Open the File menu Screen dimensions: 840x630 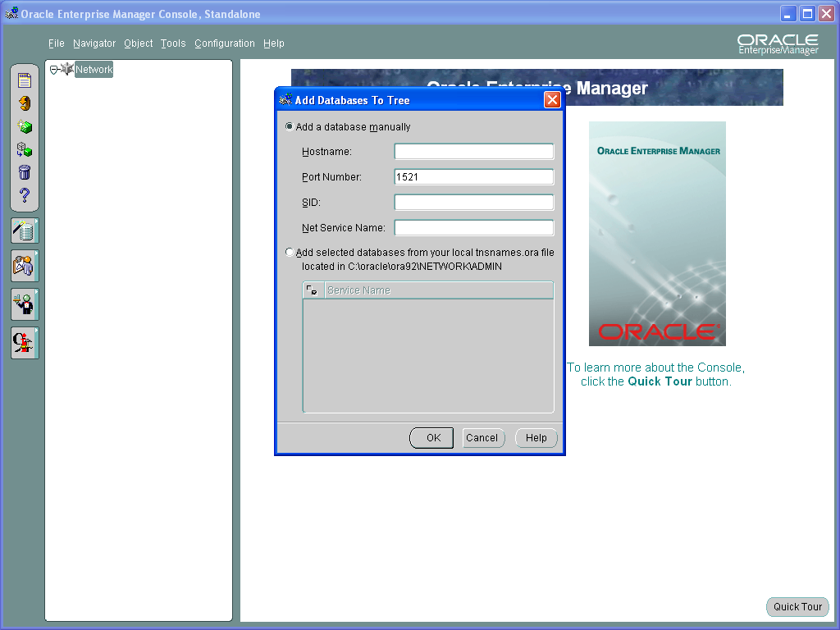click(57, 43)
